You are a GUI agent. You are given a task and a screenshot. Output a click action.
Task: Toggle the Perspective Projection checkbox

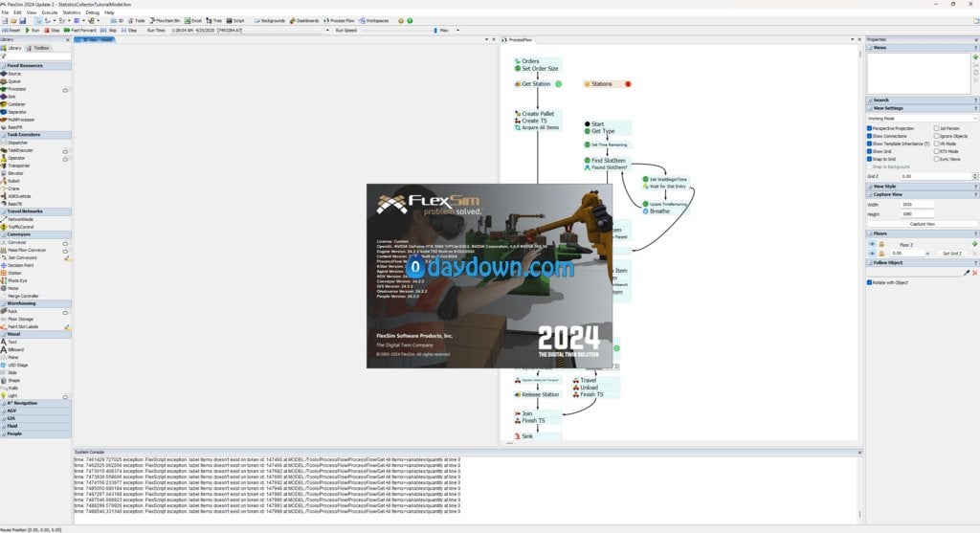869,128
